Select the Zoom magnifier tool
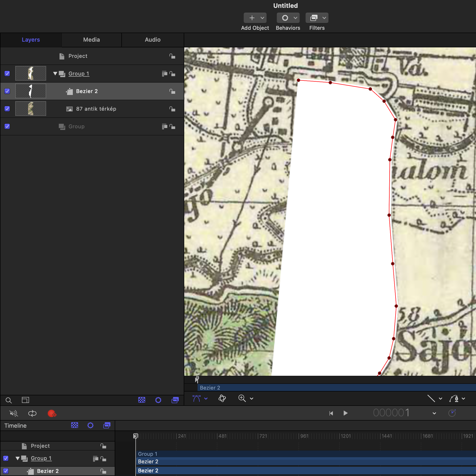Screen dimensions: 476x476 (x=242, y=398)
